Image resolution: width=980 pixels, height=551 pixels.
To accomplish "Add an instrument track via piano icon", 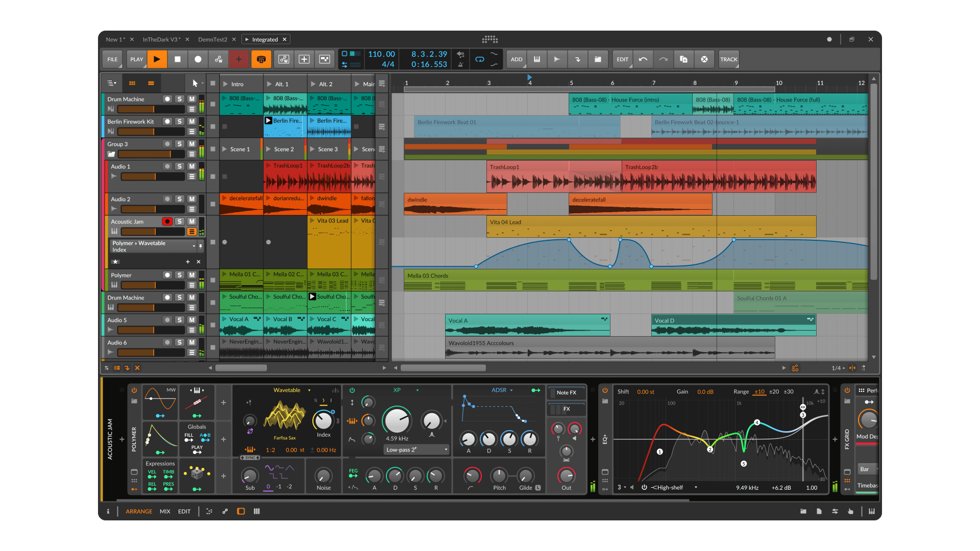I will point(537,59).
